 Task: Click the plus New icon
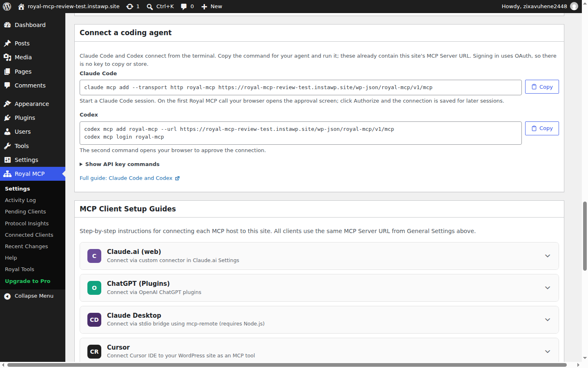(204, 7)
